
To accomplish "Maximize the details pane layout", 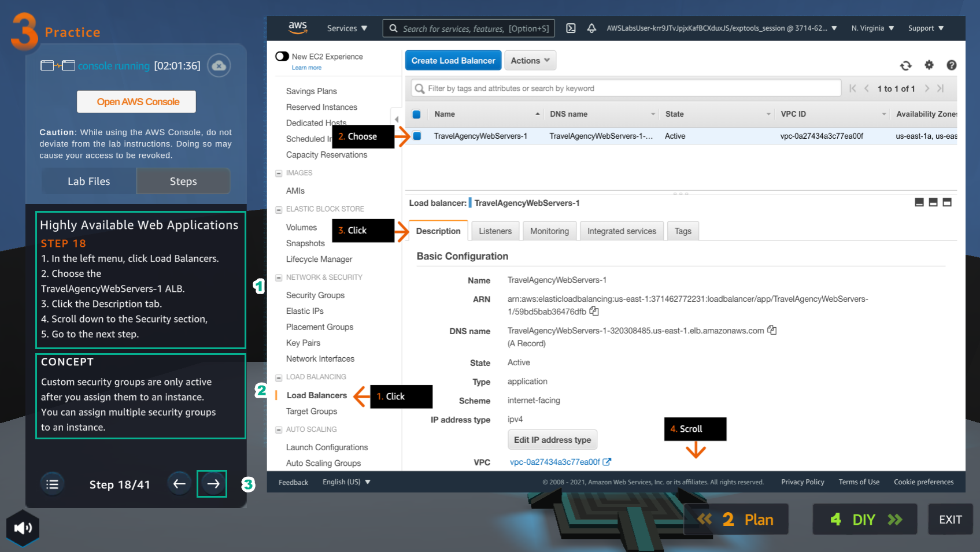I will coord(947,202).
